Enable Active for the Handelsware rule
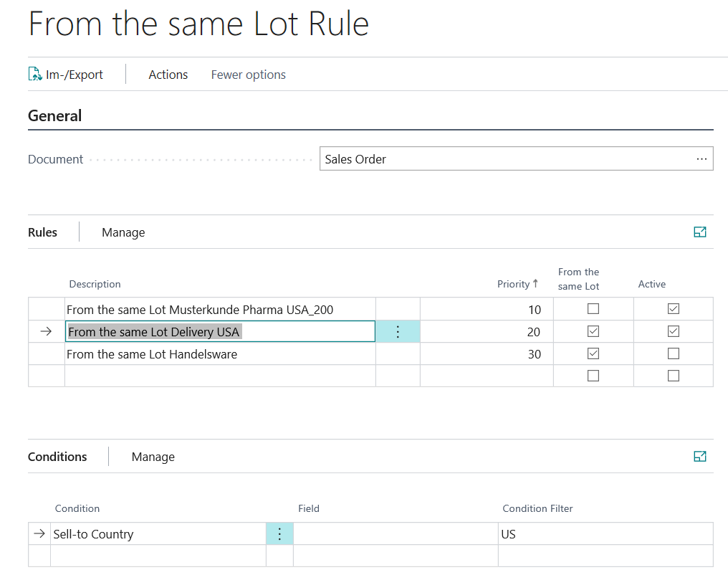728x575 pixels. click(x=674, y=353)
